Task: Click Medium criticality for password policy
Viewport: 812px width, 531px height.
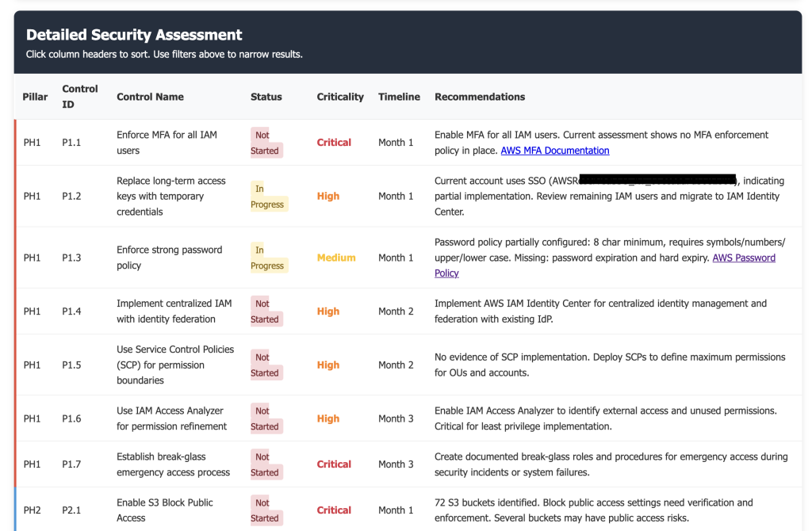Action: [x=336, y=258]
